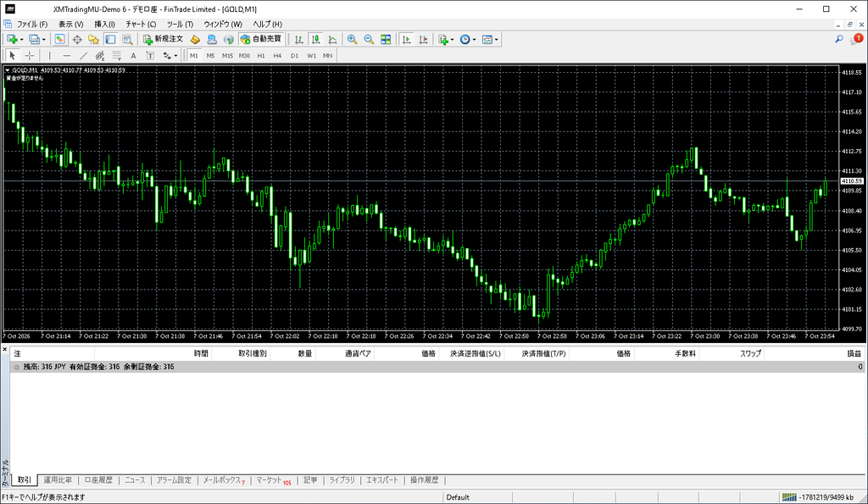
Task: Select the crosshair tool
Action: click(x=30, y=55)
